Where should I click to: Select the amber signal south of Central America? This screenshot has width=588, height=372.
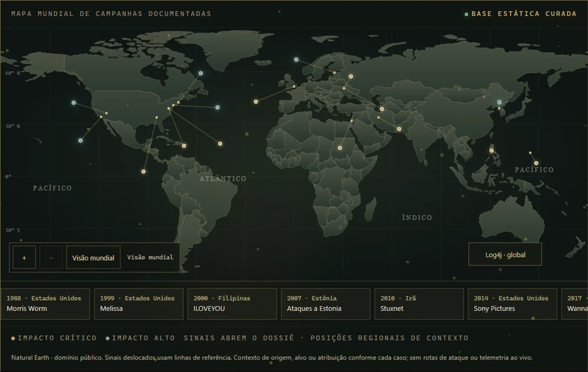pos(143,172)
